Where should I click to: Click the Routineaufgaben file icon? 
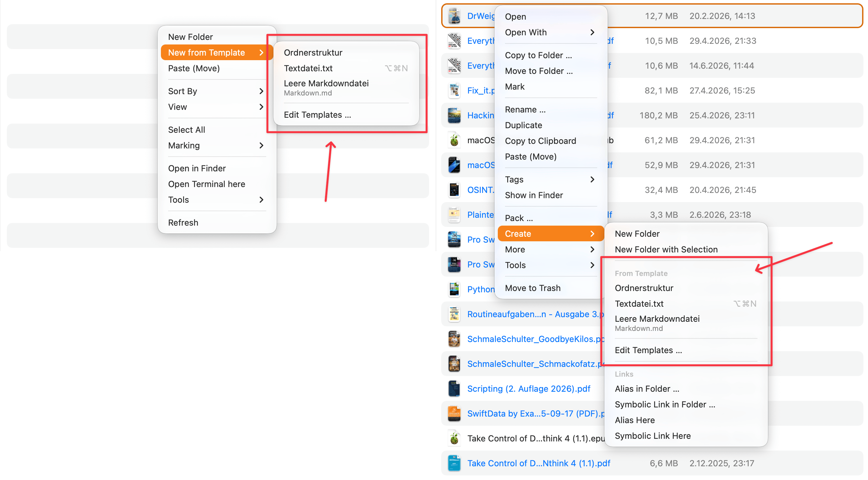coord(454,314)
